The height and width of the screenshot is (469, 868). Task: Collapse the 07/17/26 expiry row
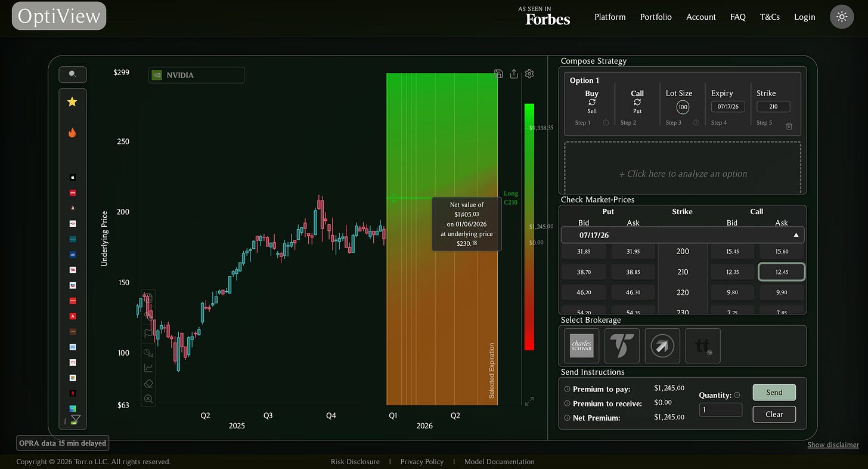click(683, 235)
